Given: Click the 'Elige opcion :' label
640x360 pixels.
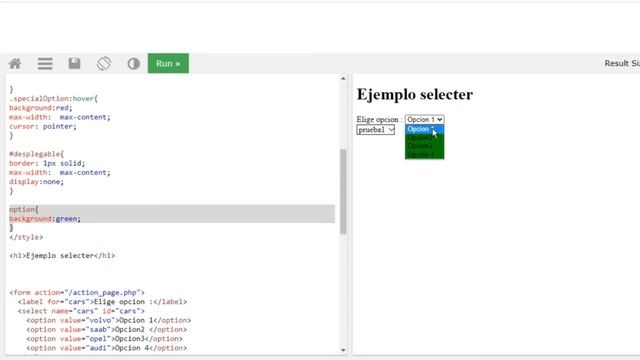Looking at the screenshot, I should (379, 120).
